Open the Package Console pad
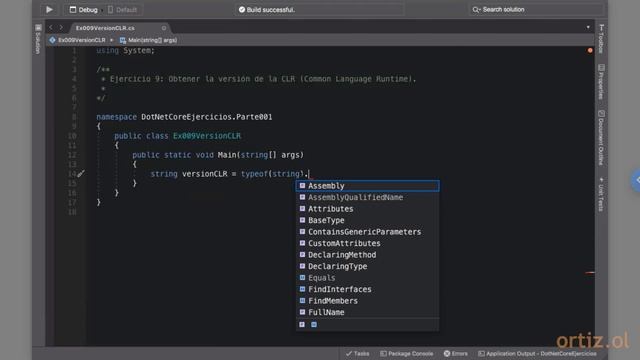The height and width of the screenshot is (360, 640). pos(407,353)
